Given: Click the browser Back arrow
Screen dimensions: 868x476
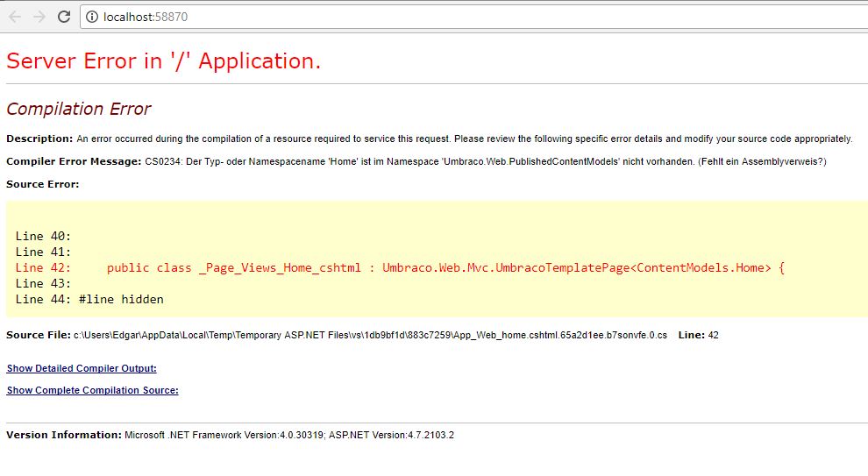Looking at the screenshot, I should click(15, 17).
